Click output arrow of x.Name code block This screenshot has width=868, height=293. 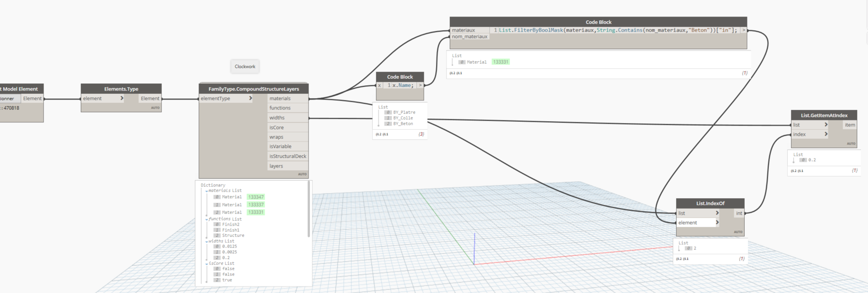[420, 85]
